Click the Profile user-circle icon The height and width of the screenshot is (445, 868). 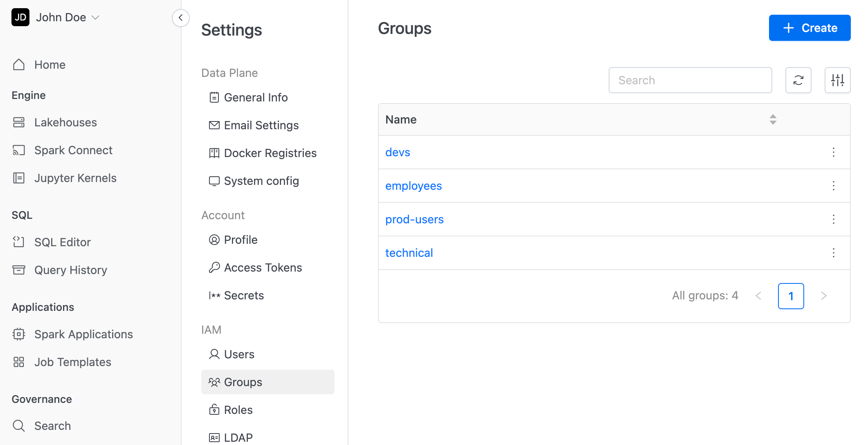tap(214, 240)
